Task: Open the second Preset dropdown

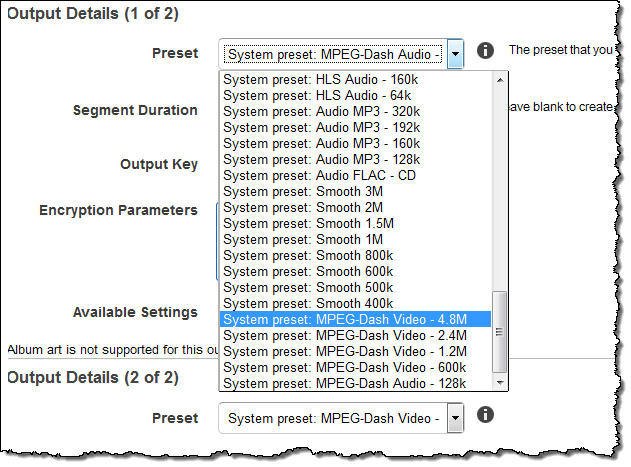Action: click(x=455, y=417)
